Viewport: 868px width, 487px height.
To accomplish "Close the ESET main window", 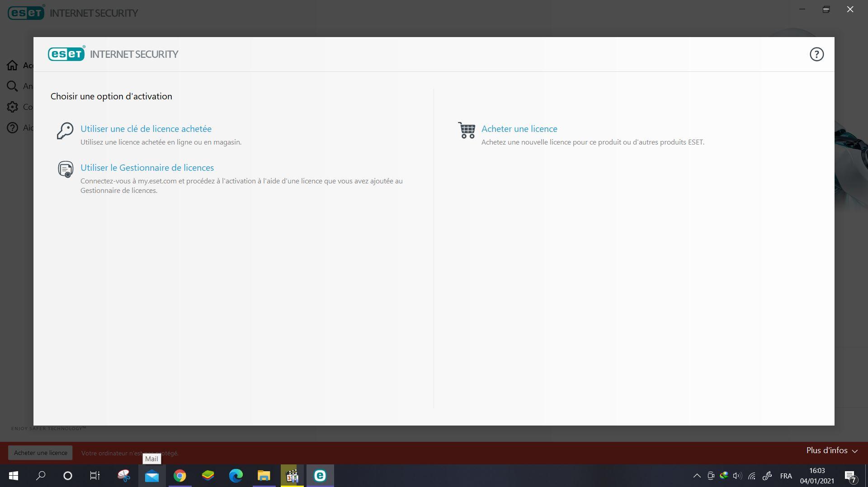I will click(850, 9).
